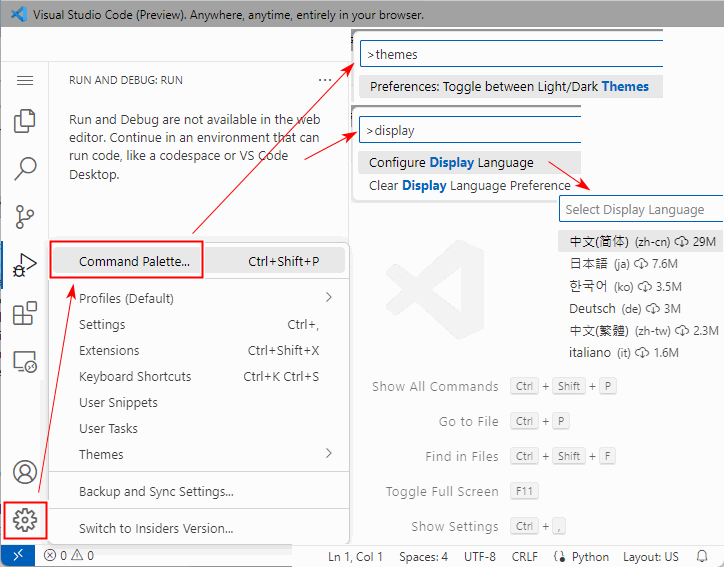Click the errors and warnings status indicator
724x567 pixels.
[70, 556]
